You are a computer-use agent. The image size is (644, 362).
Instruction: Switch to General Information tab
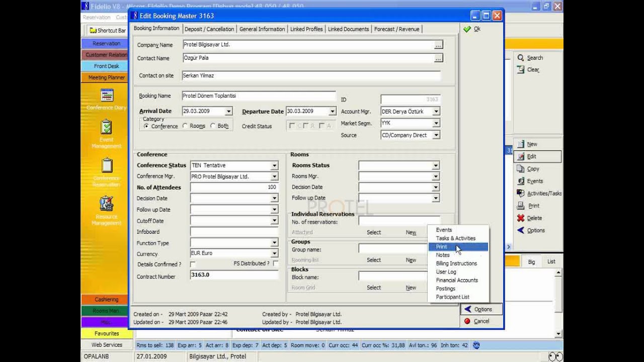pos(262,29)
